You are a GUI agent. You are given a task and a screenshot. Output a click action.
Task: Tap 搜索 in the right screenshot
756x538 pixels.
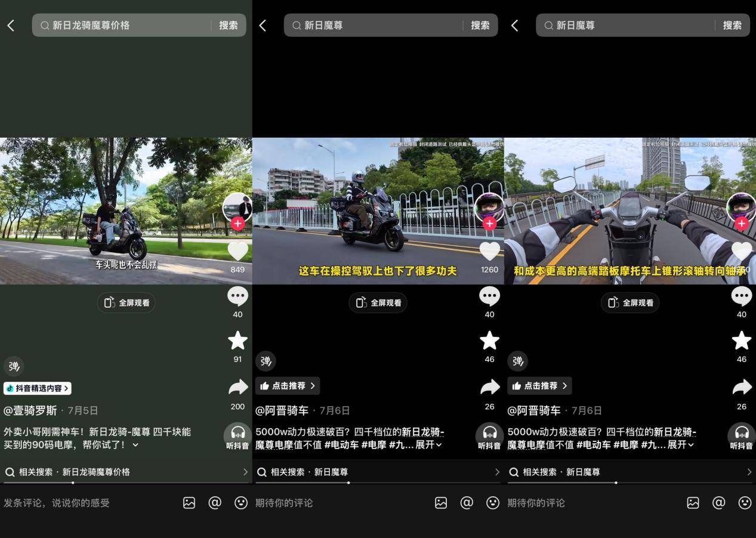click(x=732, y=25)
